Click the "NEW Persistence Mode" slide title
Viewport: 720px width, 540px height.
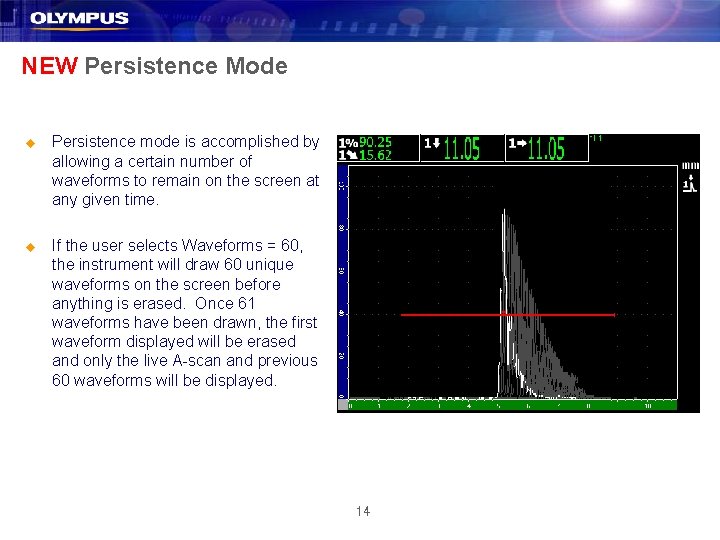click(155, 66)
